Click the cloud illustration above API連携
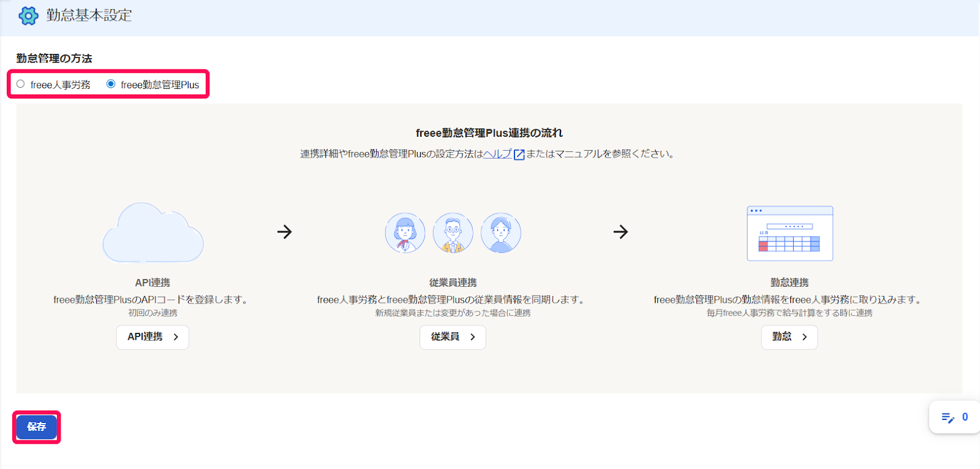Image resolution: width=980 pixels, height=469 pixels. point(153,233)
